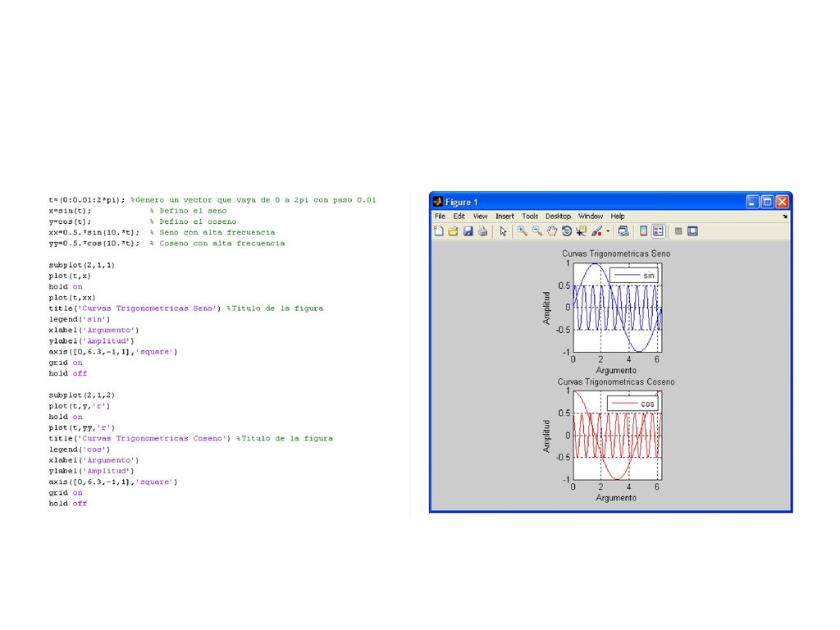This screenshot has width=840, height=630.
Task: Activate the Zoom Out magnifier tool
Action: click(536, 231)
